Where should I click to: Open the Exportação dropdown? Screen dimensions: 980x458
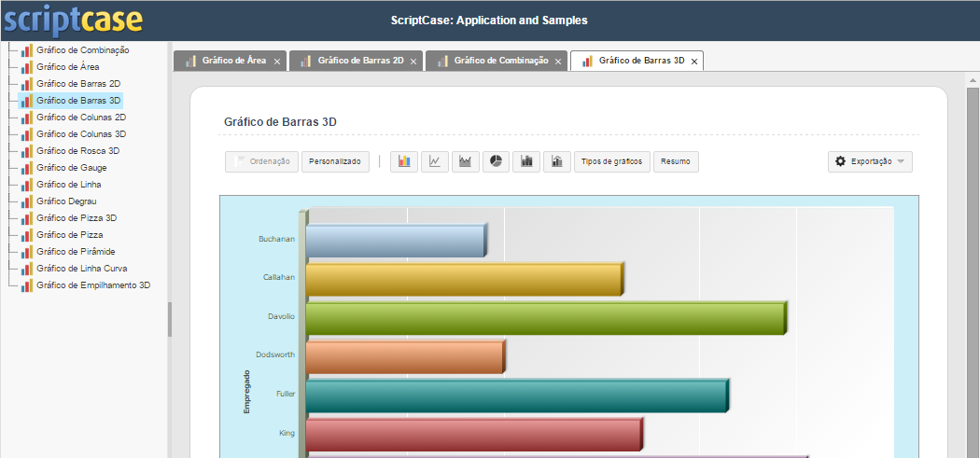(870, 161)
